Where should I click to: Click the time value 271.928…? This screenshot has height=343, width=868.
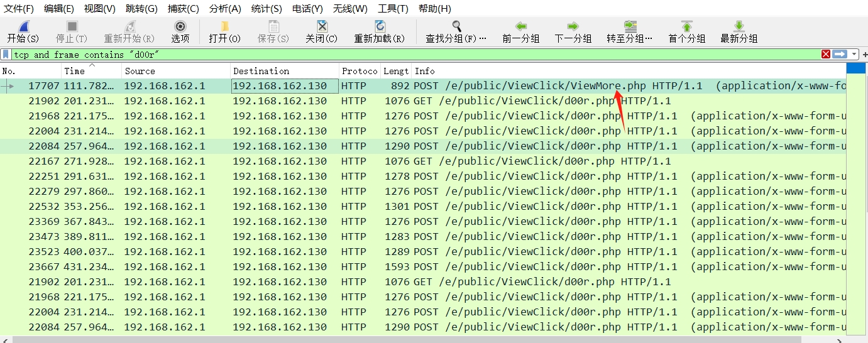point(90,161)
